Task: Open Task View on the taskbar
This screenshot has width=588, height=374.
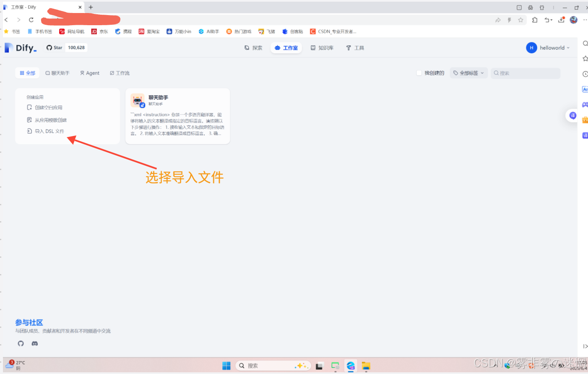Action: point(319,366)
